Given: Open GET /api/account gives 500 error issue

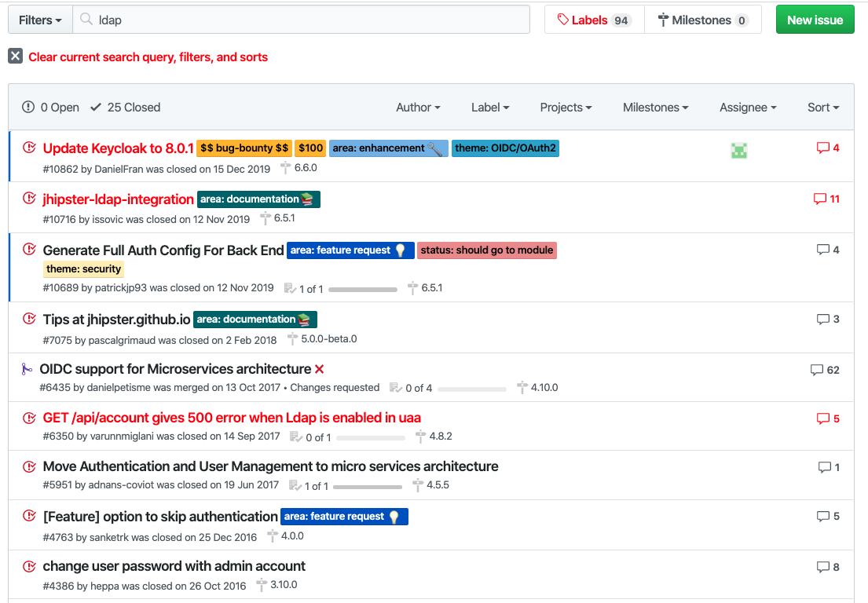Looking at the screenshot, I should (x=232, y=418).
